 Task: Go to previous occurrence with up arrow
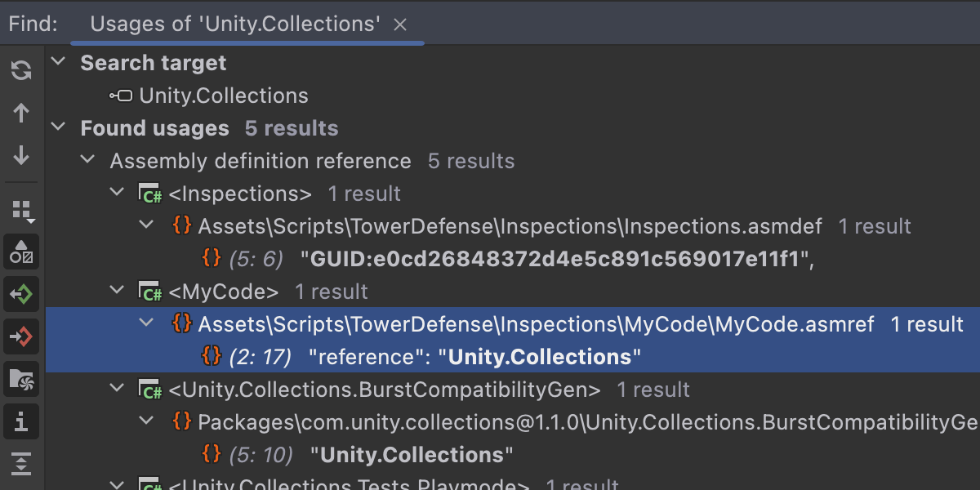pyautogui.click(x=22, y=113)
